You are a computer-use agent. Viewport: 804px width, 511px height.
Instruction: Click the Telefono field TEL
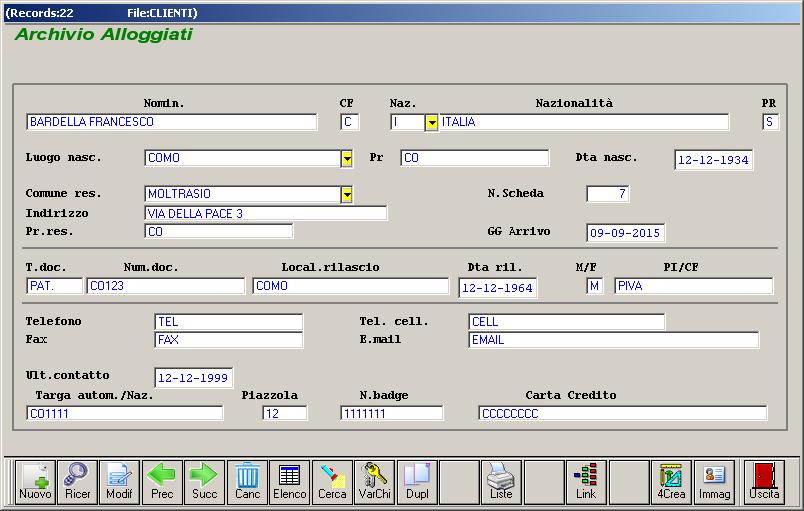[x=228, y=321]
